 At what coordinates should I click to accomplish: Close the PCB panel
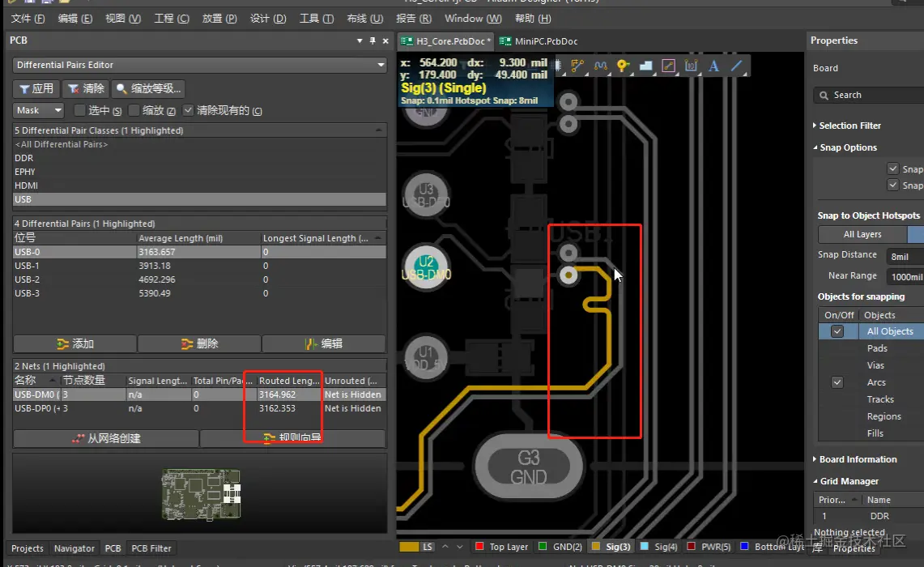point(385,40)
